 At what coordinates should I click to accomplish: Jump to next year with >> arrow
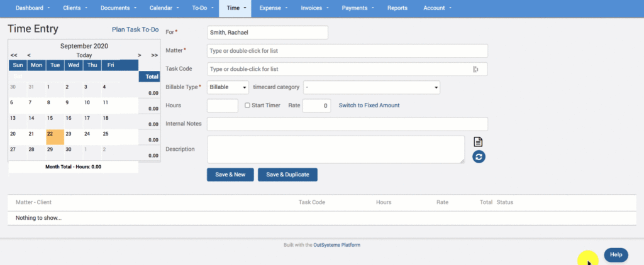point(154,55)
